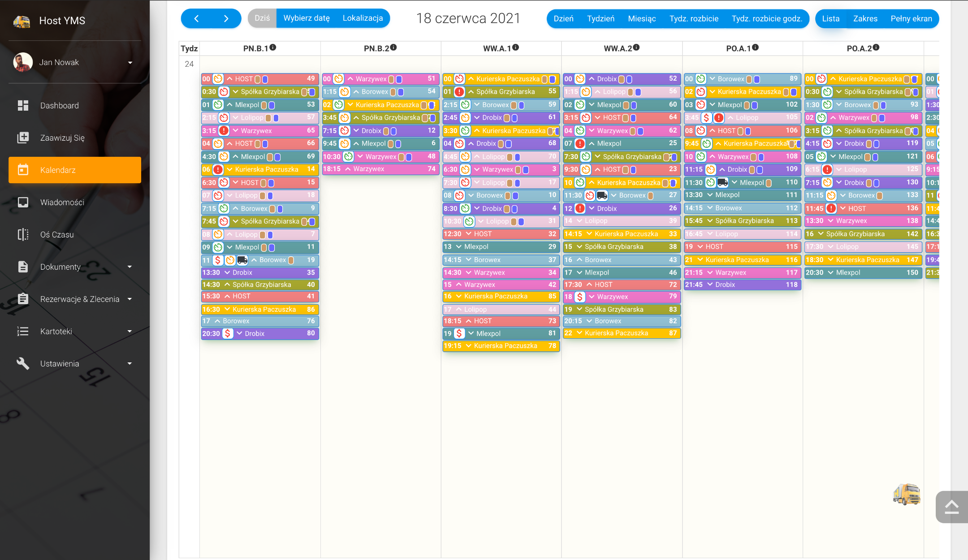Switch to Miesiąc calendar view
Screen dimensions: 968x560
tap(642, 19)
